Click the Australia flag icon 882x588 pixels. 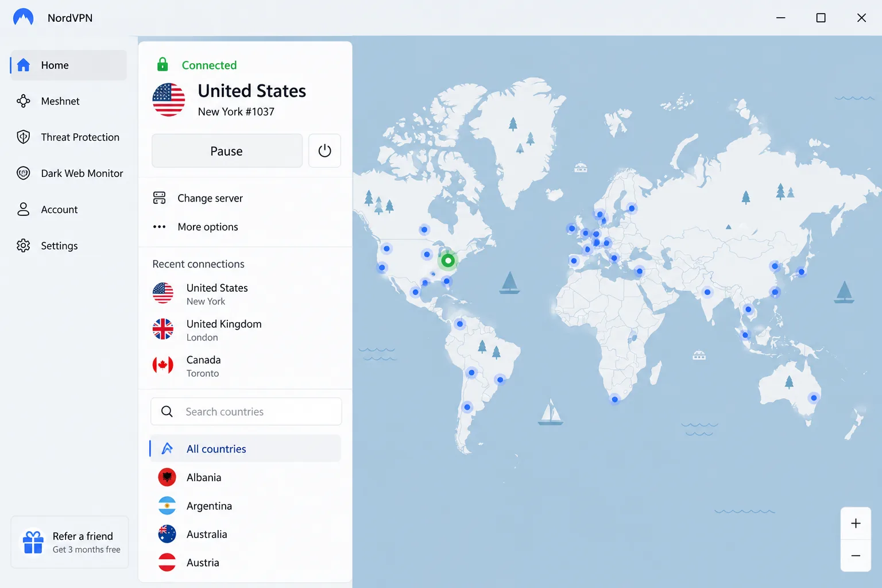[167, 534]
